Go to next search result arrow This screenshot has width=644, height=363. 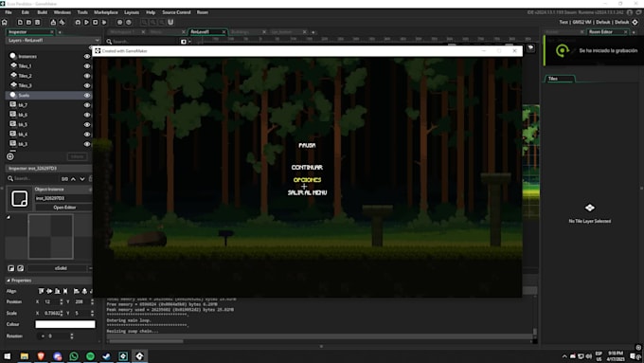point(82,179)
